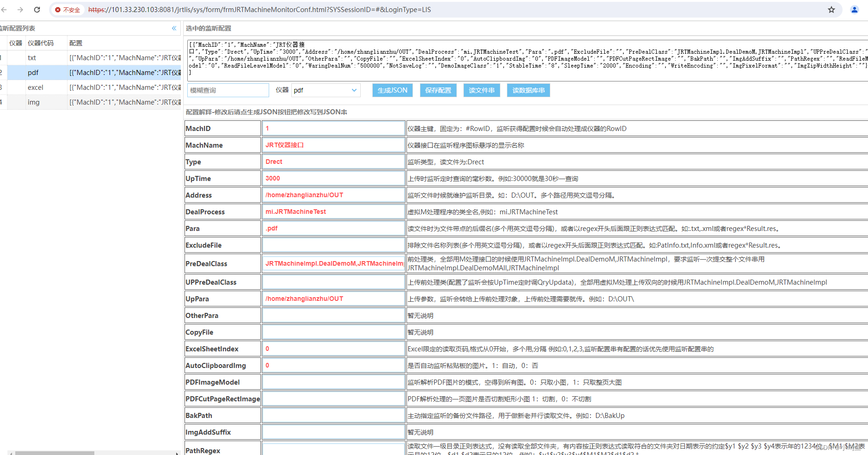
Task: Edit the MachName value field
Action: 333,145
